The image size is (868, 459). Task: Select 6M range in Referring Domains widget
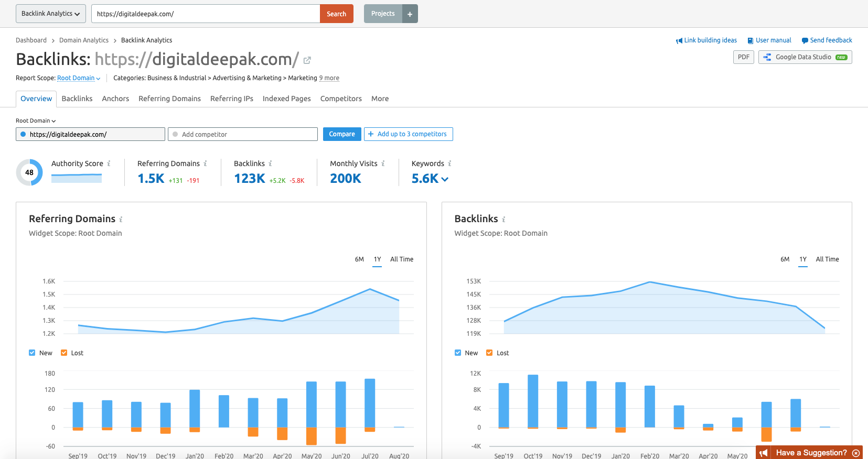pyautogui.click(x=359, y=259)
